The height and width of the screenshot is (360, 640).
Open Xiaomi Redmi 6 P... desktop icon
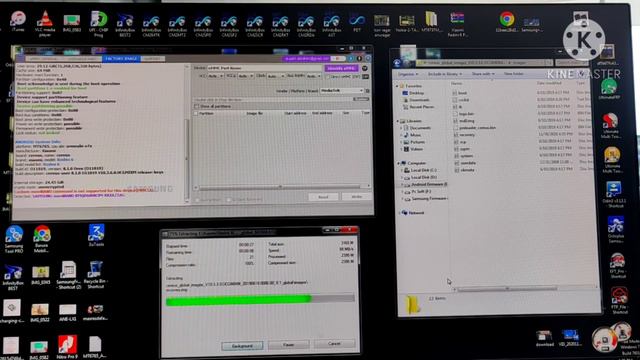(458, 24)
